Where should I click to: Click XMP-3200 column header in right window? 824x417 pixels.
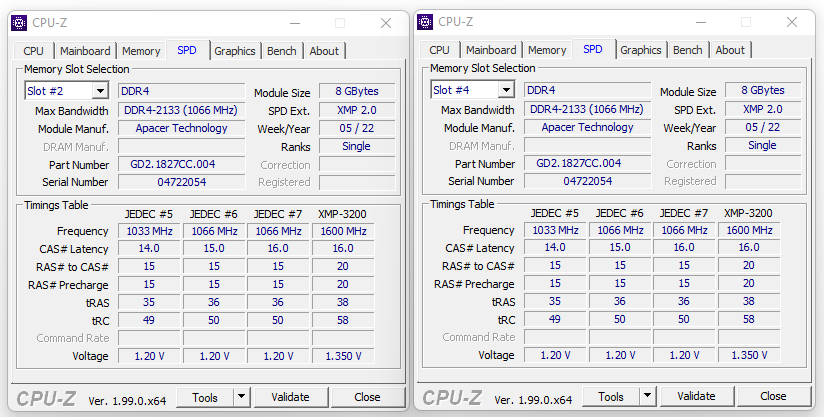748,213
